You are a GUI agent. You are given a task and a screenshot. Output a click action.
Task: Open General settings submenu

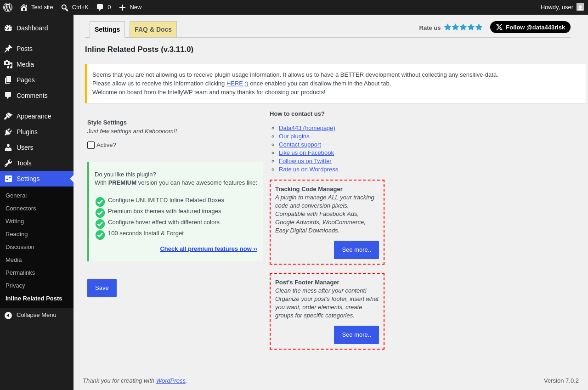[x=16, y=196]
